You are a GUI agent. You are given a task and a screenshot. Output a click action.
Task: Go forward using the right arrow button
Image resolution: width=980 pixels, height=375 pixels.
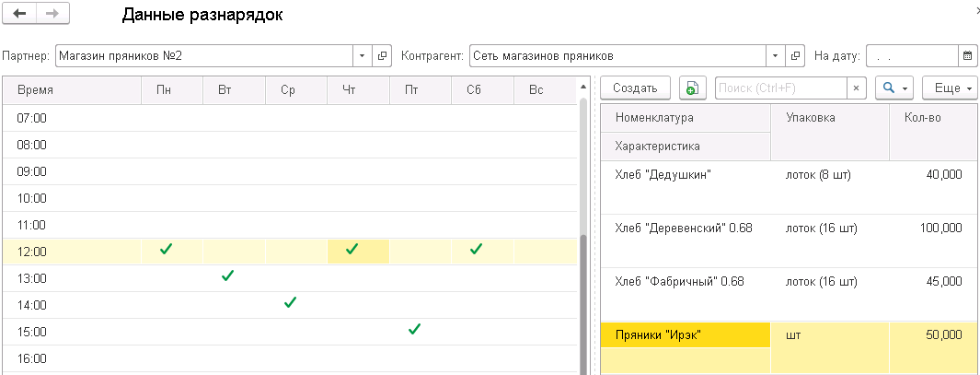click(52, 14)
